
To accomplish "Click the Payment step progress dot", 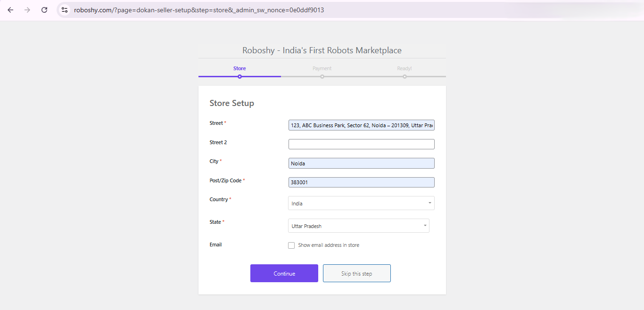I will [322, 76].
